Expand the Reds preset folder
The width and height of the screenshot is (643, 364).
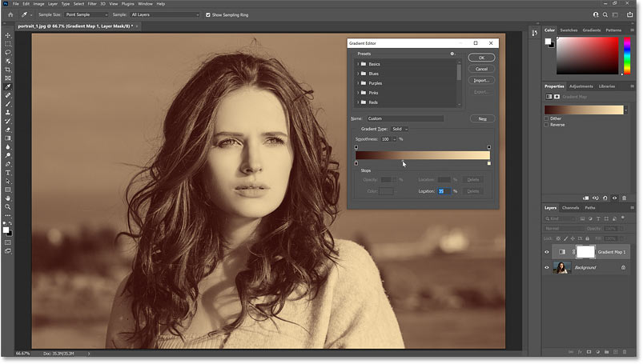[x=358, y=102]
